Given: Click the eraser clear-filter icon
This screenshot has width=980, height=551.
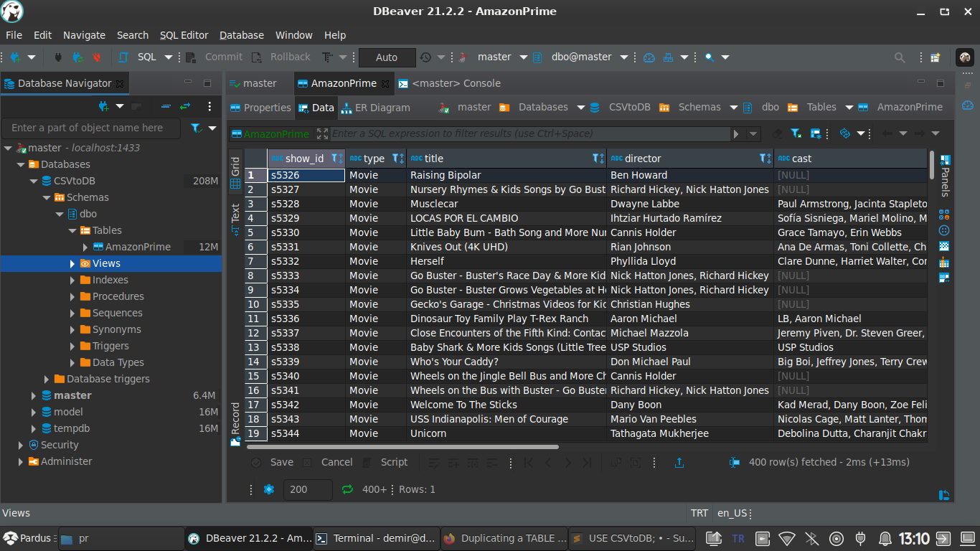Looking at the screenshot, I should click(777, 133).
